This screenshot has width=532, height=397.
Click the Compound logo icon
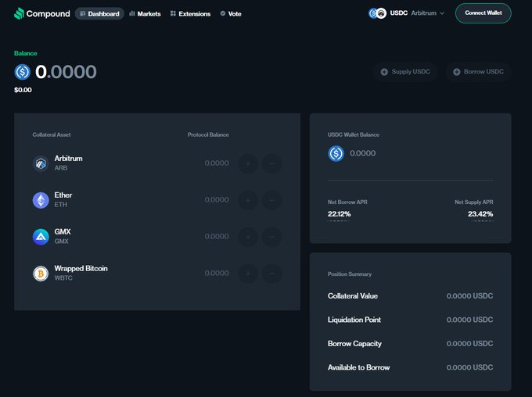point(19,13)
